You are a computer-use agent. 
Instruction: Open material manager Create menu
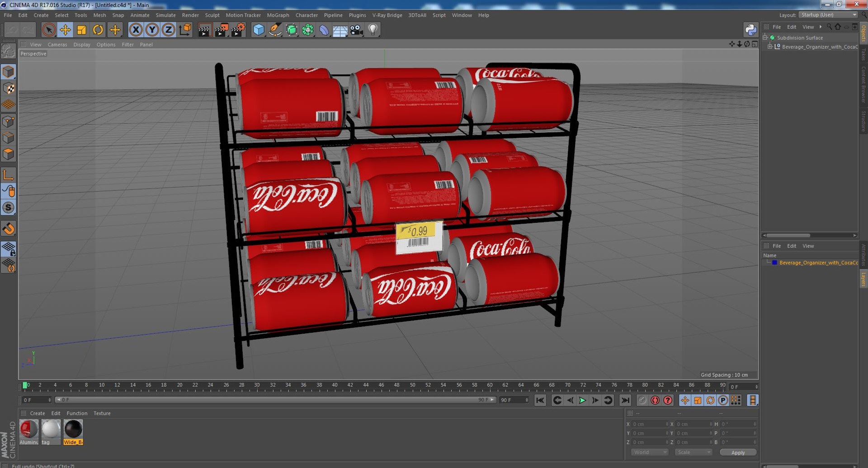[37, 413]
